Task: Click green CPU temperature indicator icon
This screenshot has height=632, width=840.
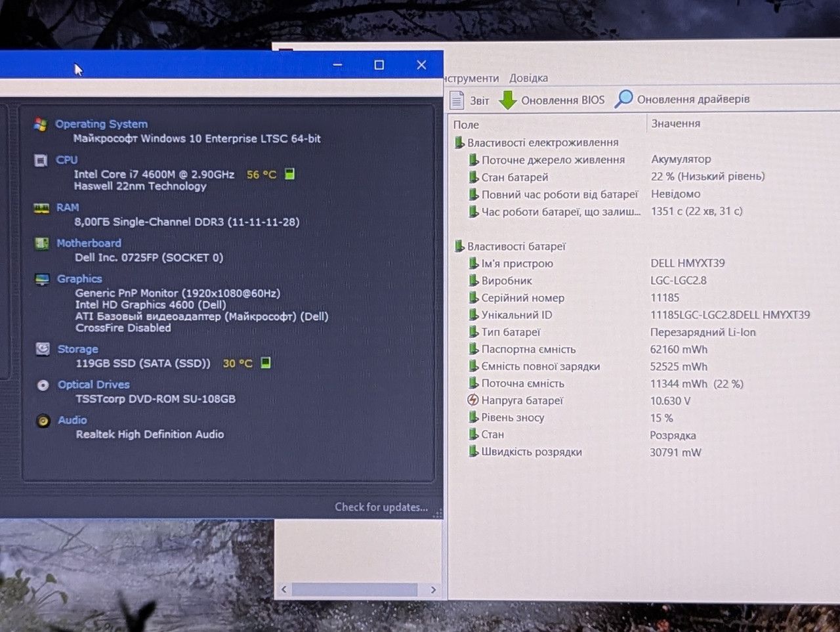Action: 289,174
